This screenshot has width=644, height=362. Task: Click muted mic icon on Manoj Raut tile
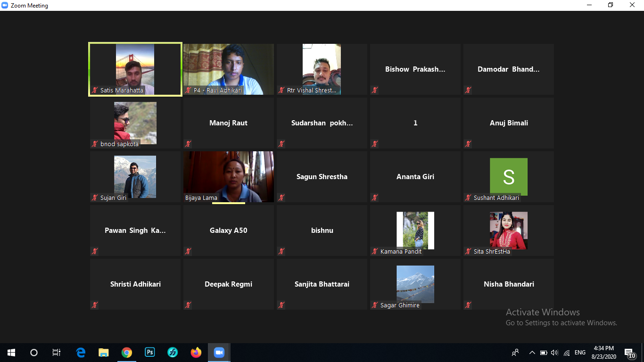coord(188,144)
